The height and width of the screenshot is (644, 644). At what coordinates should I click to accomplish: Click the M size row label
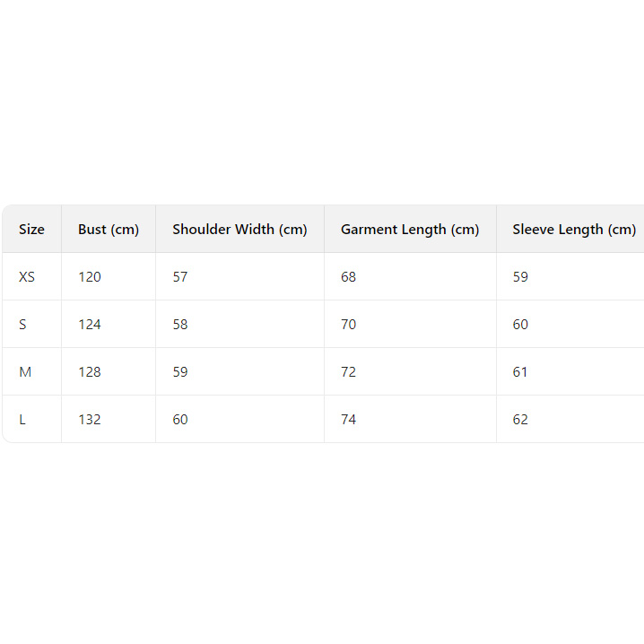25,372
